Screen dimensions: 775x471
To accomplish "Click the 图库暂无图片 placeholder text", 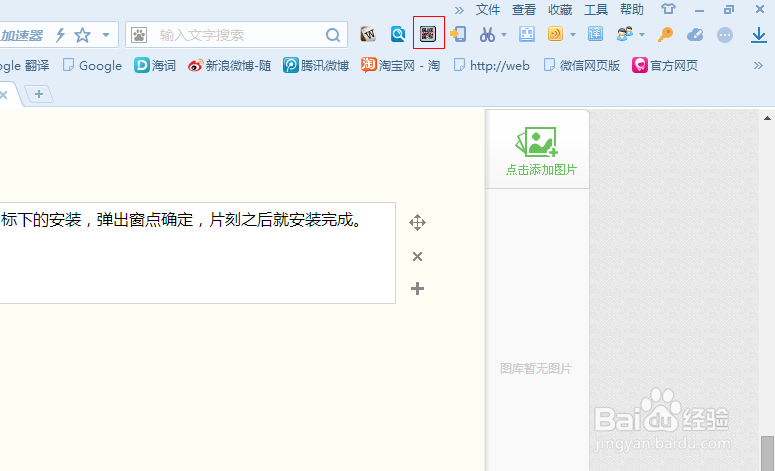I will pos(536,369).
